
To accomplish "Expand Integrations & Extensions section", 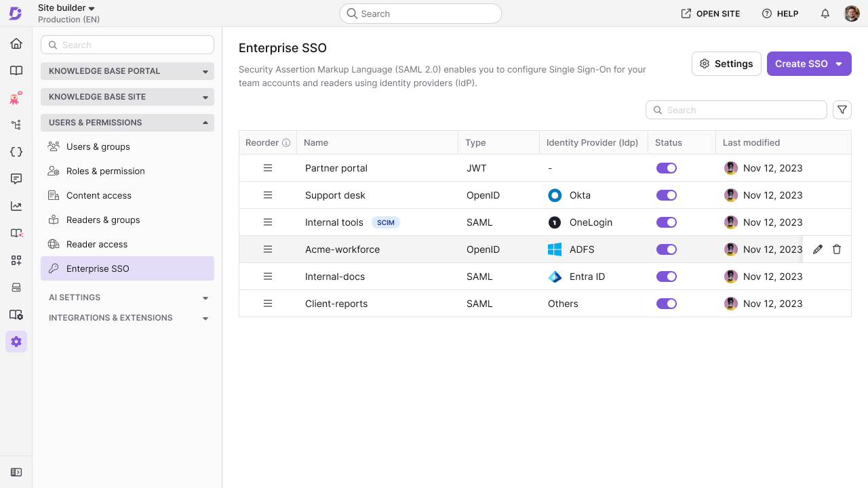I will point(127,318).
